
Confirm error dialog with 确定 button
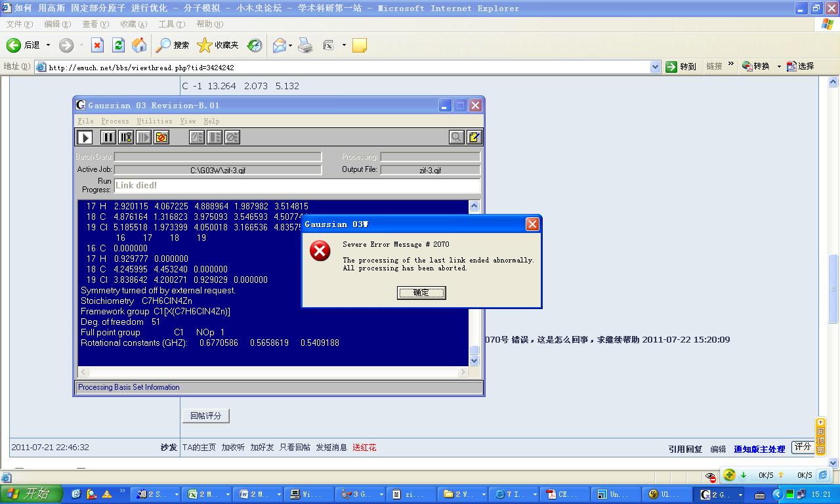coord(421,293)
